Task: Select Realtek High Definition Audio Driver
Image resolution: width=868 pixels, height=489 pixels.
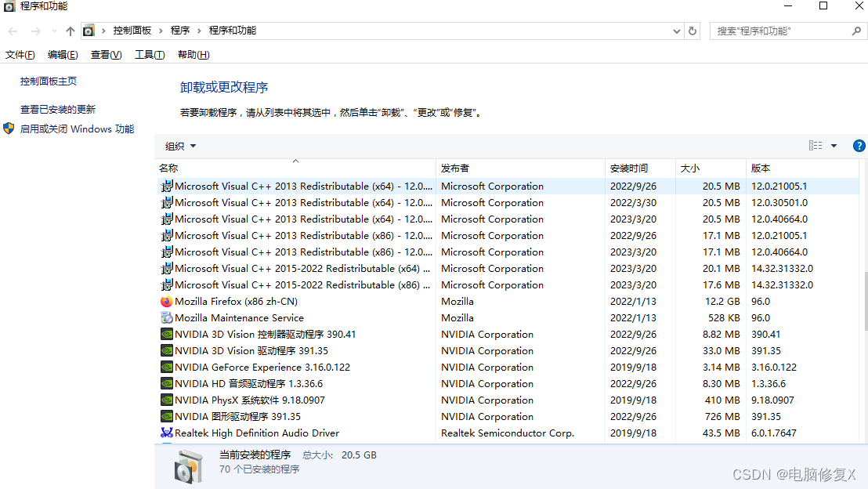Action: [507, 433]
